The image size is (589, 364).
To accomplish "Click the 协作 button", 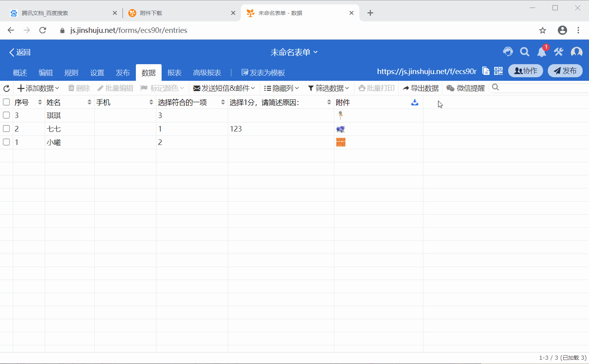I will click(526, 71).
